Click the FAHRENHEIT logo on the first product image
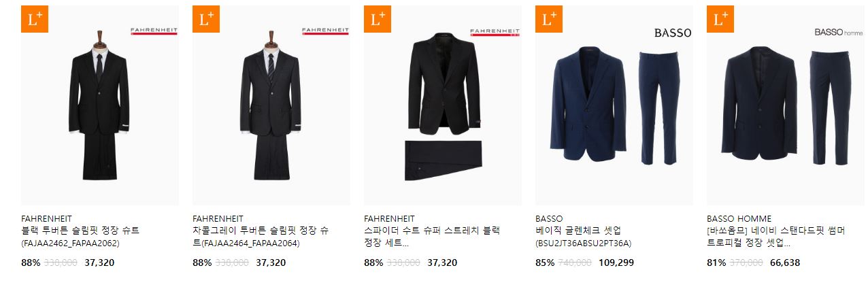 pos(154,31)
